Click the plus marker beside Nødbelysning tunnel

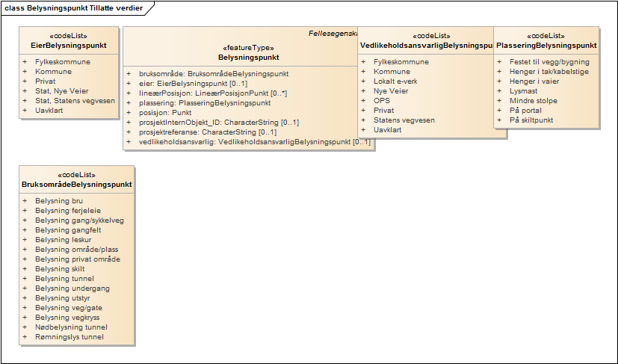pyautogui.click(x=25, y=327)
